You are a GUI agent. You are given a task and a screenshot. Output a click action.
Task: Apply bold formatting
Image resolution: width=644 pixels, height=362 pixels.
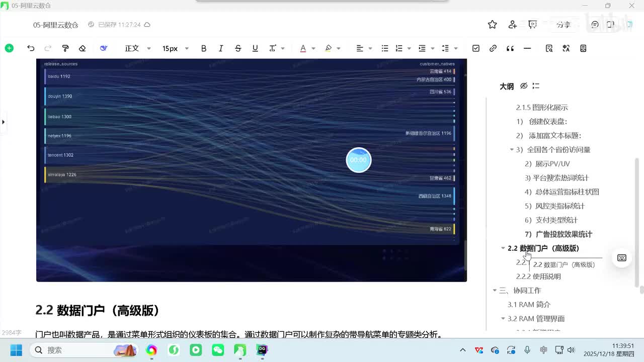pos(204,48)
